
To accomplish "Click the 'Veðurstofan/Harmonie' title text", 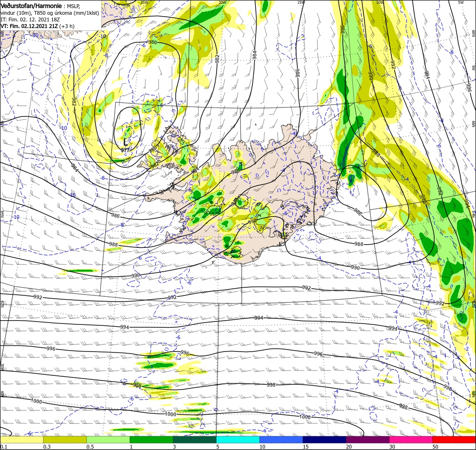I will pyautogui.click(x=31, y=6).
